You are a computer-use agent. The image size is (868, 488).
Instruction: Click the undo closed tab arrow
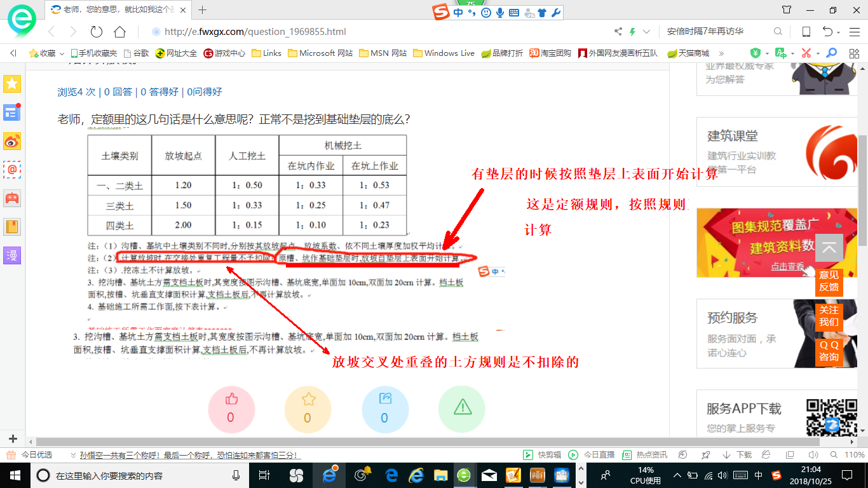pyautogui.click(x=828, y=32)
